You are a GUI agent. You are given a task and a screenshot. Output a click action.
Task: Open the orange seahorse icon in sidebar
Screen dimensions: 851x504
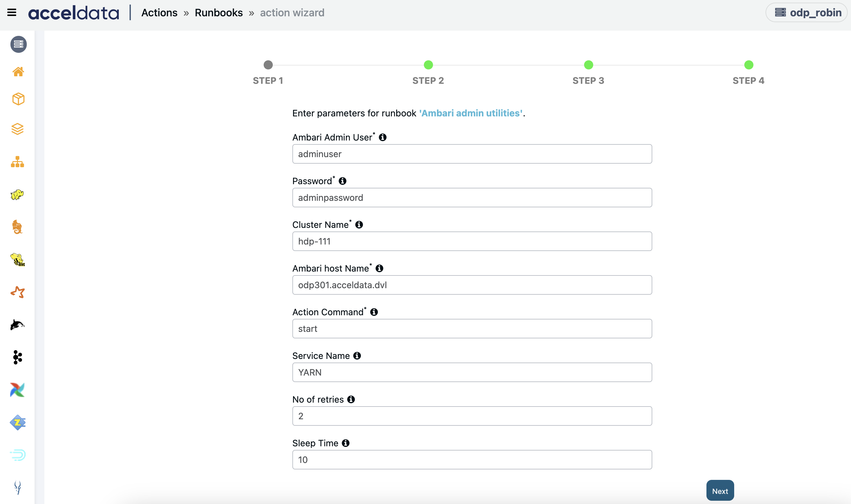pyautogui.click(x=17, y=227)
